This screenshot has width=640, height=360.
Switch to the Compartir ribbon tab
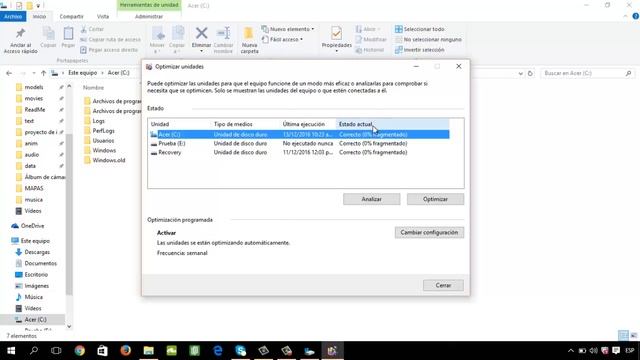(x=71, y=16)
